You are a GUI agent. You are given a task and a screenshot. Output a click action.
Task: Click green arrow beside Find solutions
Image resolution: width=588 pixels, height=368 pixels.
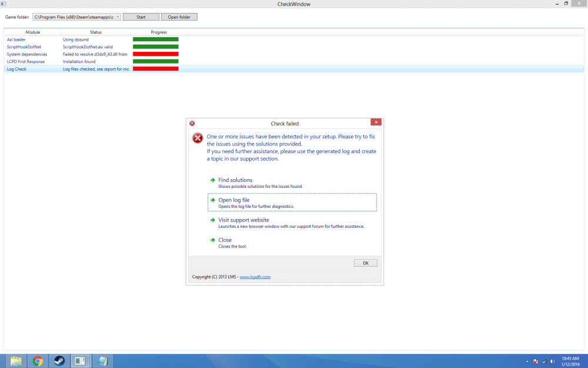click(x=213, y=180)
